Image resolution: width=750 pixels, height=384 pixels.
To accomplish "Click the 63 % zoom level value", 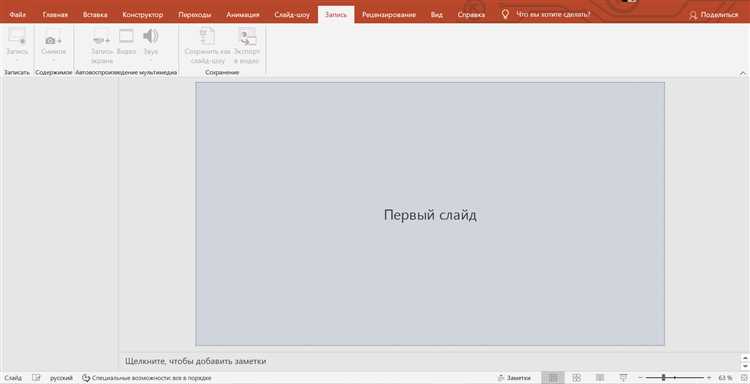I will (x=725, y=378).
